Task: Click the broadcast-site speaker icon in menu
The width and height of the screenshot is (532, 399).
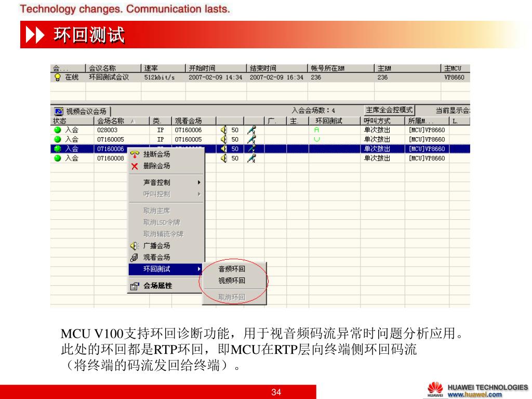Action: point(135,246)
